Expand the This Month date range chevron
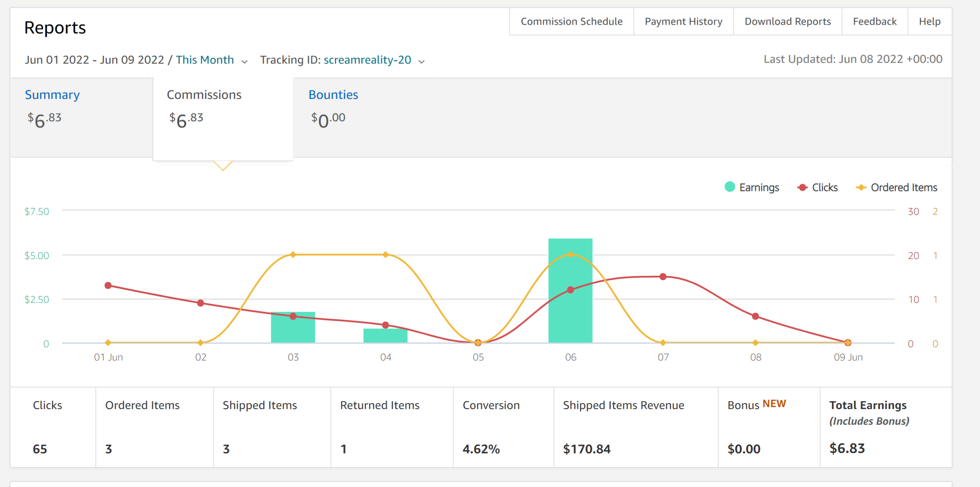 pos(245,62)
